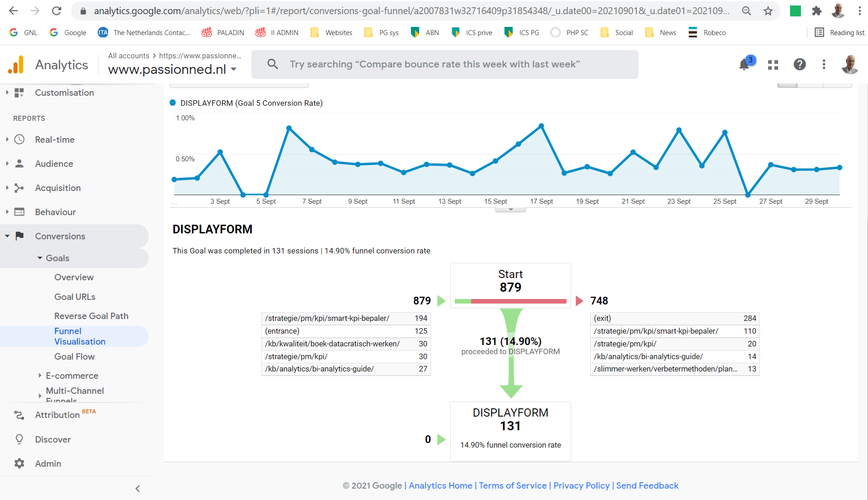Select the Acquisition section icon
This screenshot has width=868, height=500.
[19, 188]
